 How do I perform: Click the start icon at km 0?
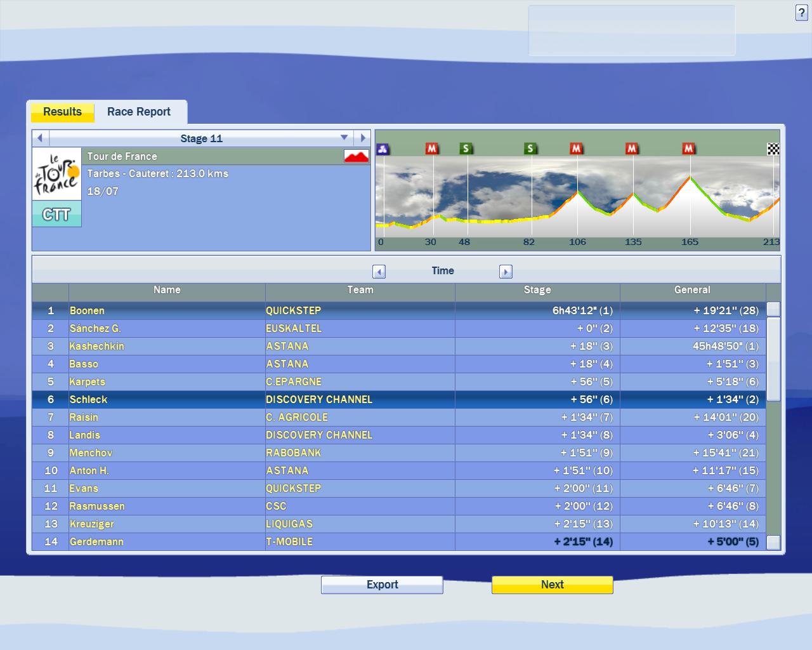pos(383,149)
